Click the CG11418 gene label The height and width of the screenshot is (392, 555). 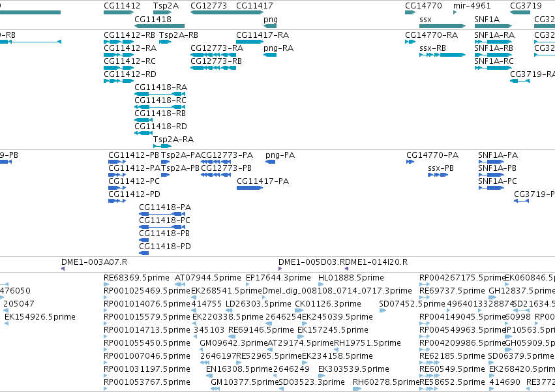(153, 19)
